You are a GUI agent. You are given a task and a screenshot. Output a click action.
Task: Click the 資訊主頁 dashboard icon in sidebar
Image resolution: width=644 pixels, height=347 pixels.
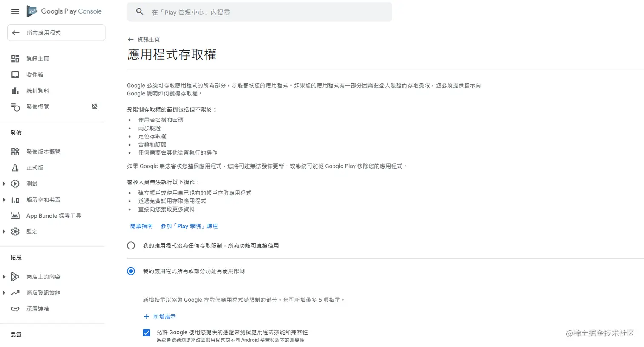(15, 59)
